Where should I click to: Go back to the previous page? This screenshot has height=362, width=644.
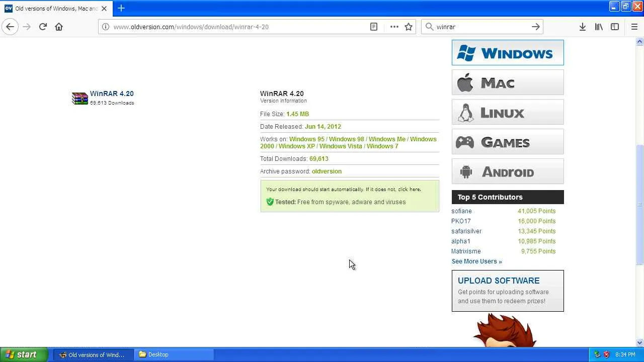click(x=10, y=27)
